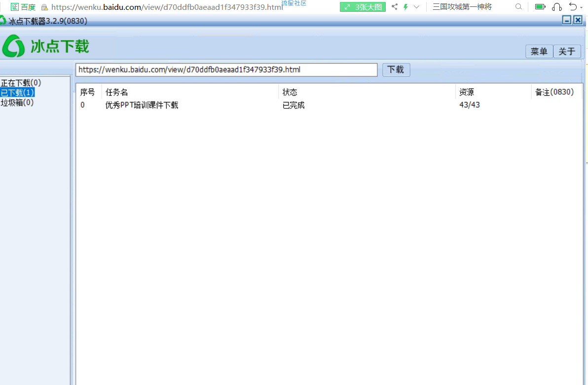The height and width of the screenshot is (385, 588).
Task: Click the headphones icon in browser toolbar
Action: (x=557, y=7)
